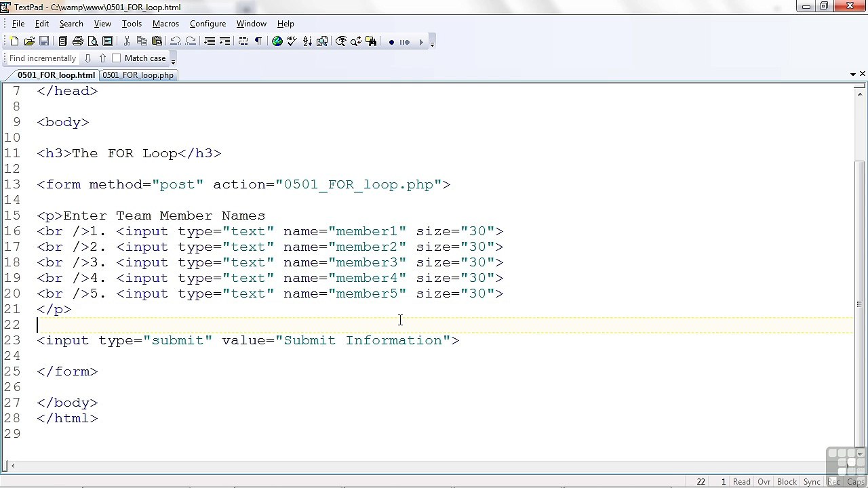Unindent lines with the outdent icon
Viewport: 868px width, 488px height.
coord(210,41)
